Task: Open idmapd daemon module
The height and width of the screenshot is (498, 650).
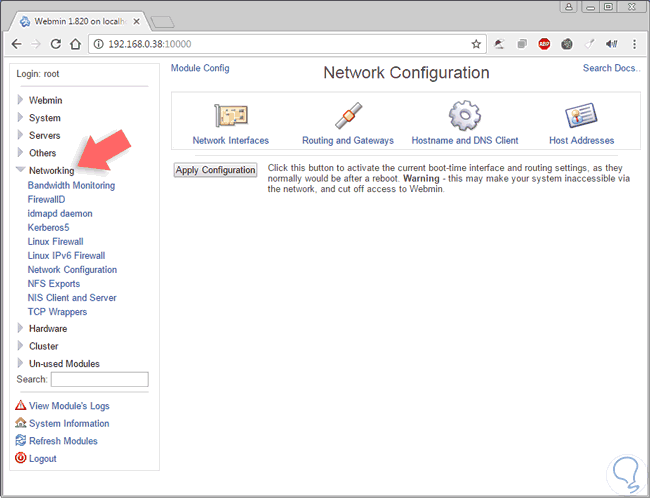Action: click(60, 214)
